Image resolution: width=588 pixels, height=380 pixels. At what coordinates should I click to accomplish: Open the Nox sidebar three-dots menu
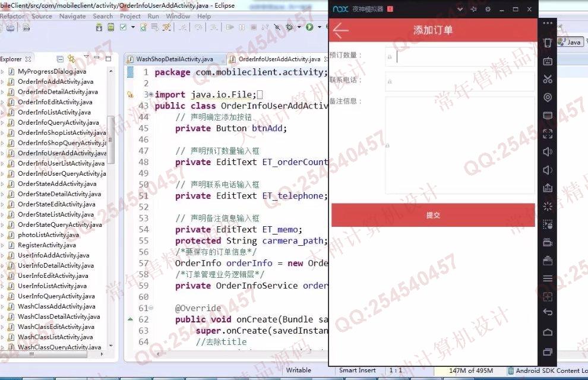(x=548, y=23)
